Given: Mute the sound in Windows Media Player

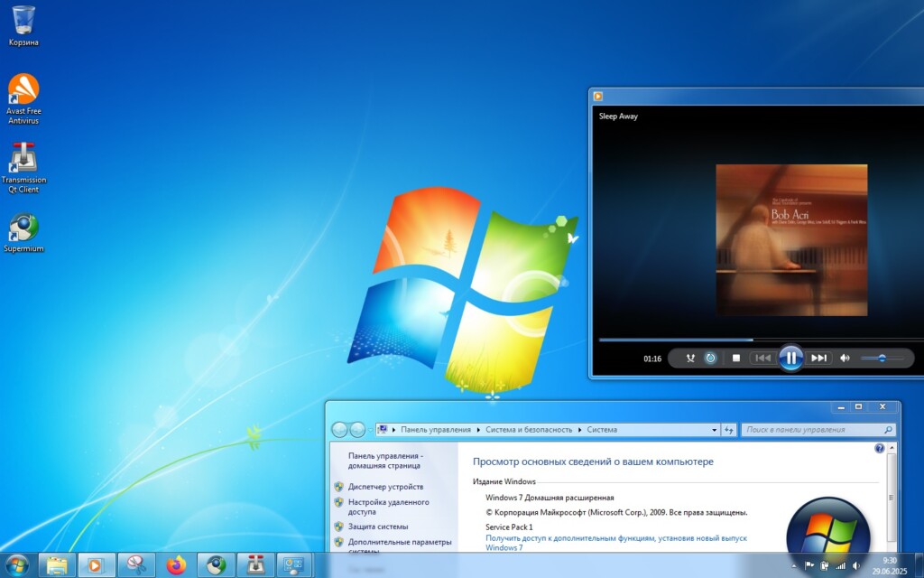Looking at the screenshot, I should [x=844, y=358].
